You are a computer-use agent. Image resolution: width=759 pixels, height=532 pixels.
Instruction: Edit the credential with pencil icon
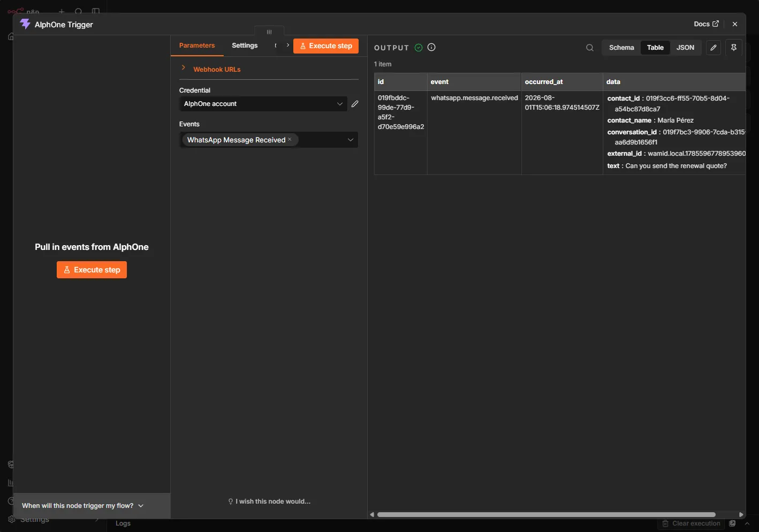355,104
